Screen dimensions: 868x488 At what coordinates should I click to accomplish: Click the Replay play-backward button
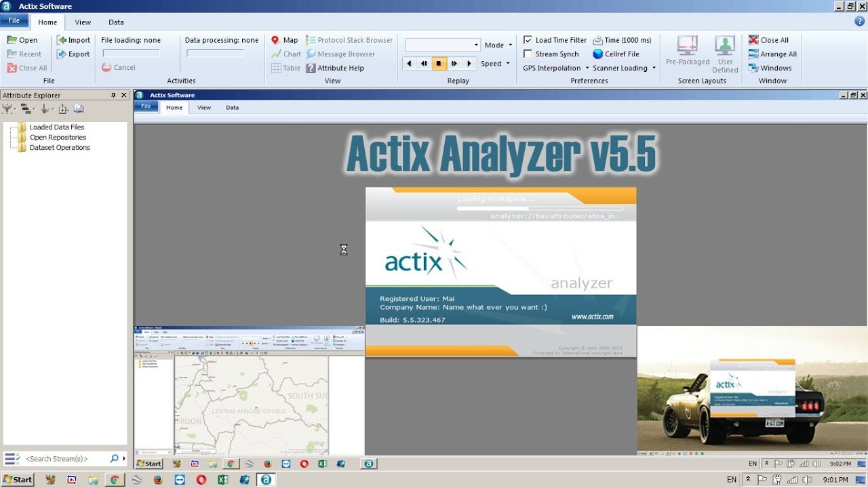click(x=409, y=64)
